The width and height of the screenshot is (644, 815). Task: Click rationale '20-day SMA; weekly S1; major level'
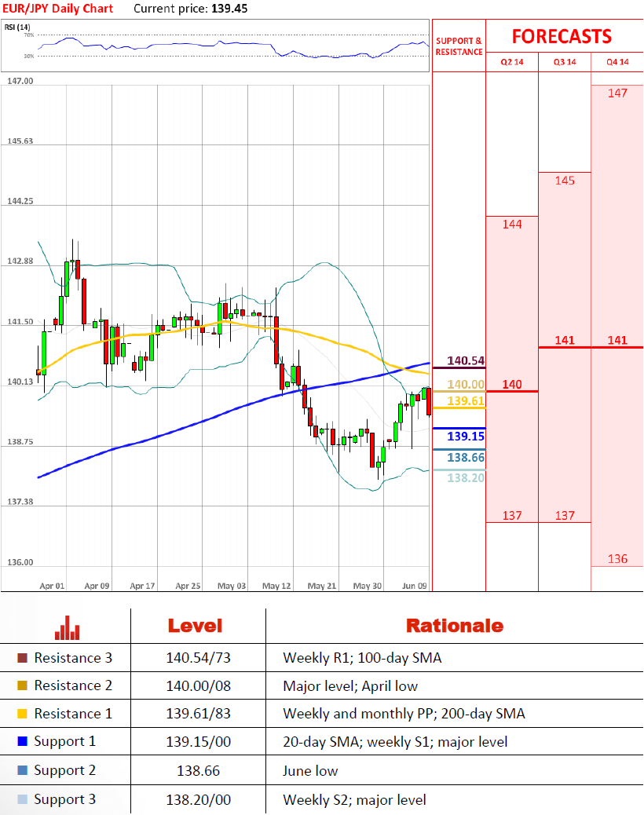[x=395, y=742]
